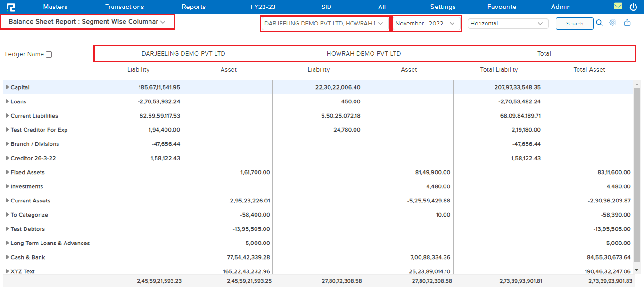Click the Search button
Screen dimensions: 644x295
[574, 24]
